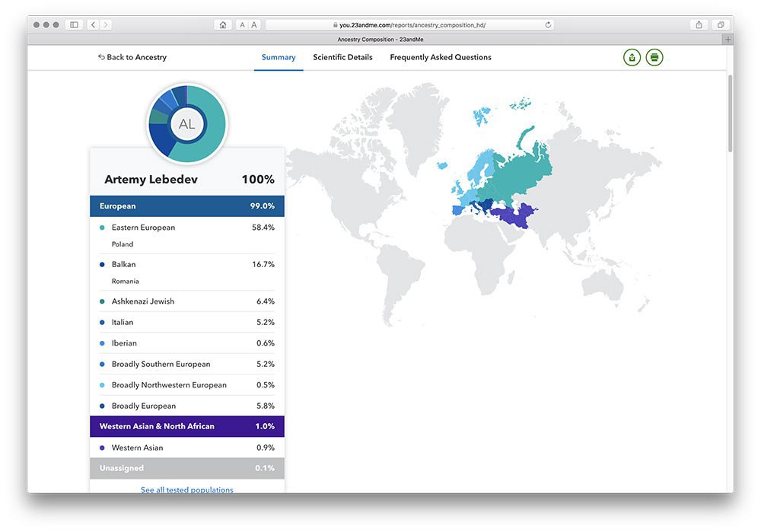This screenshot has width=761, height=532.
Task: Select the Ancestry Composition - 23andMe browser tab
Action: pyautogui.click(x=380, y=40)
